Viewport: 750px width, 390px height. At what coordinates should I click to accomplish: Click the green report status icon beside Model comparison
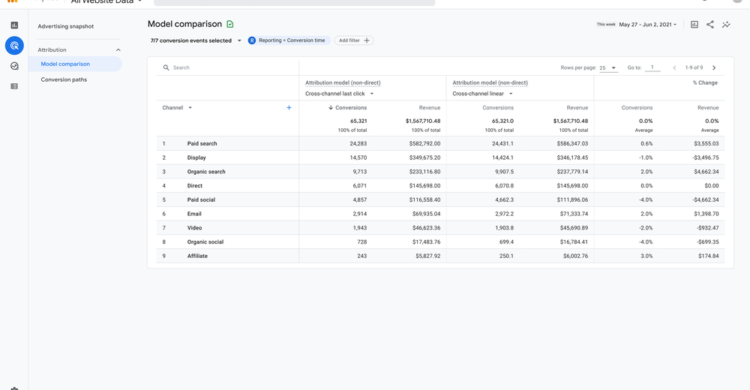(x=230, y=24)
